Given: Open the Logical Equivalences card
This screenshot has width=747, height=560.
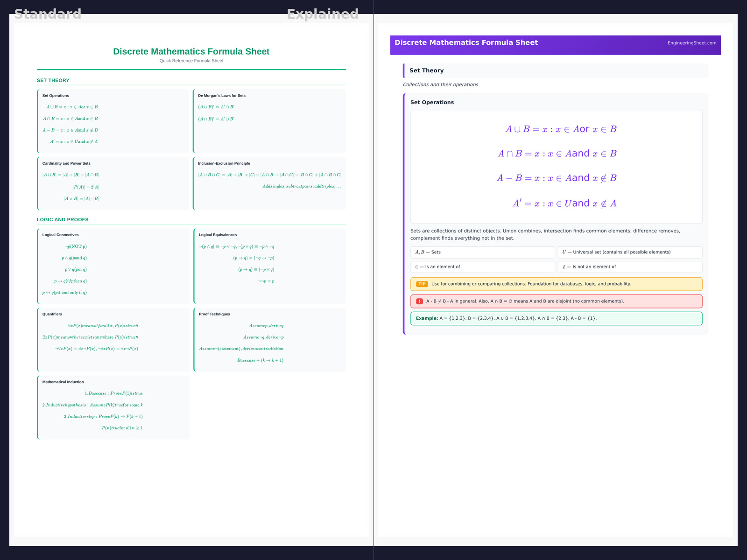Looking at the screenshot, I should (269, 266).
